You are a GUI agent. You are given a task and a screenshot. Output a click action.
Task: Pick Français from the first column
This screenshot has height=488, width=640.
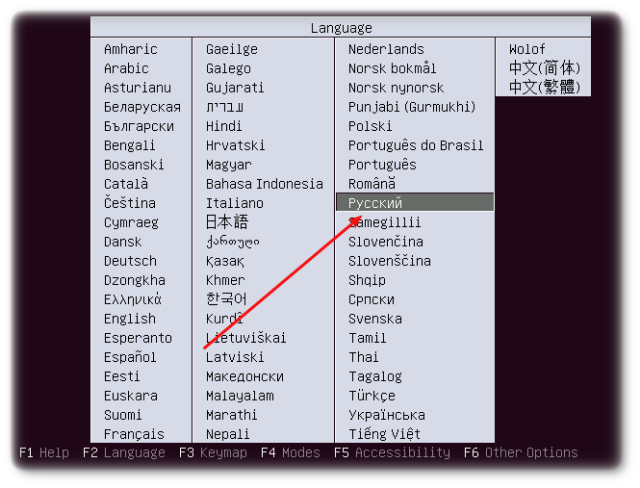tap(134, 434)
